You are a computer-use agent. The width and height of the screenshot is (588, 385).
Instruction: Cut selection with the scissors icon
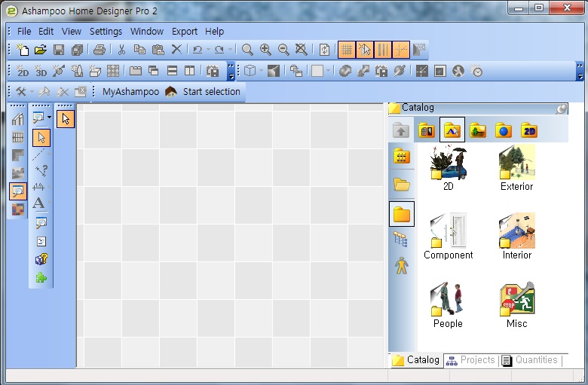(121, 50)
